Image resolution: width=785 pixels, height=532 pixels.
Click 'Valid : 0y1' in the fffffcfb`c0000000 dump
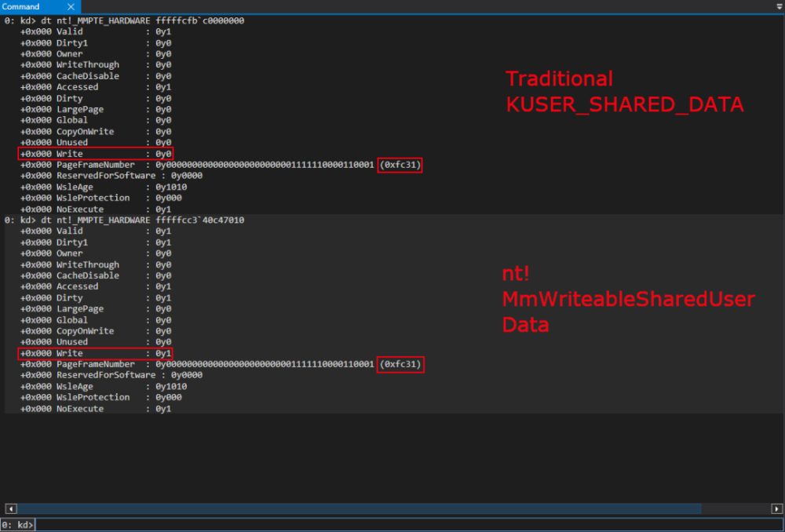(96, 31)
